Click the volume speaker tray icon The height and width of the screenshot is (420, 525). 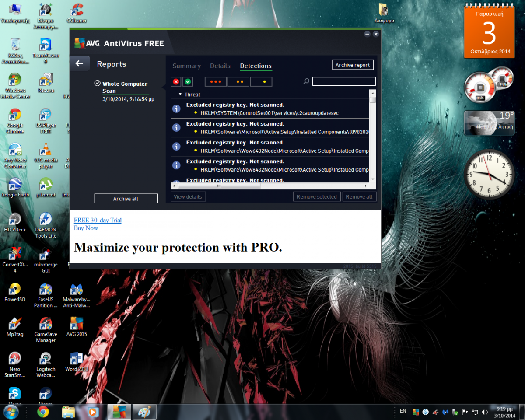tap(484, 412)
